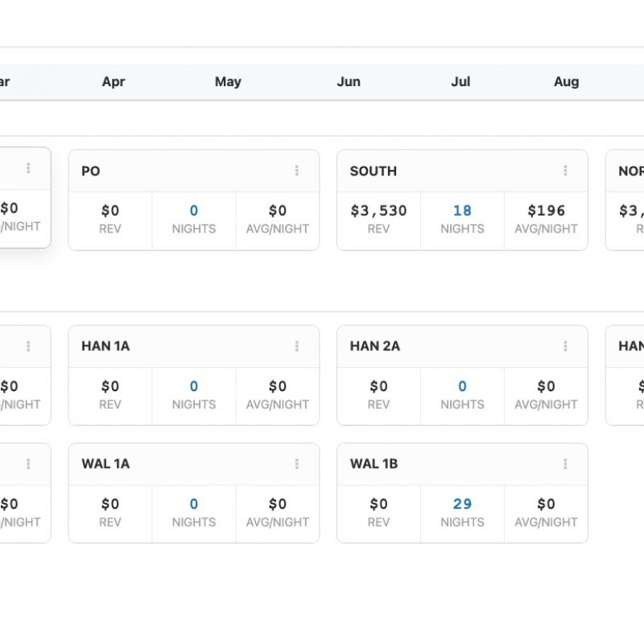644x644 pixels.
Task: Click the WAL 1A card header title
Action: pyautogui.click(x=105, y=464)
